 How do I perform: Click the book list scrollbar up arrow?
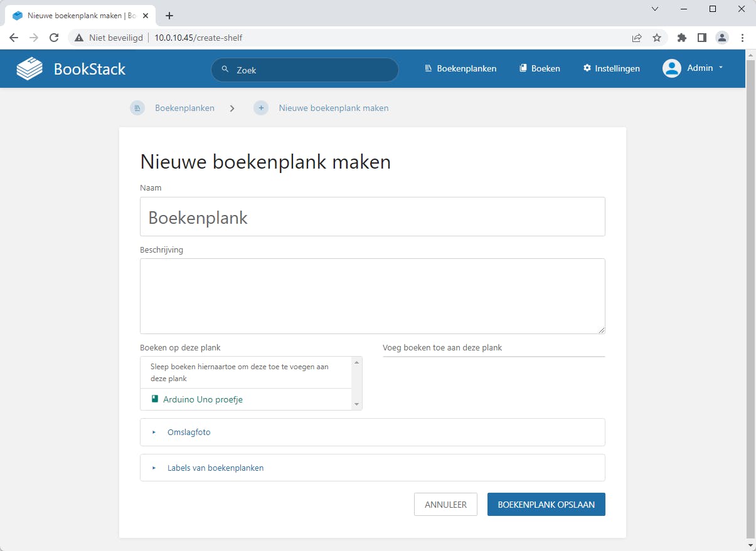[357, 362]
